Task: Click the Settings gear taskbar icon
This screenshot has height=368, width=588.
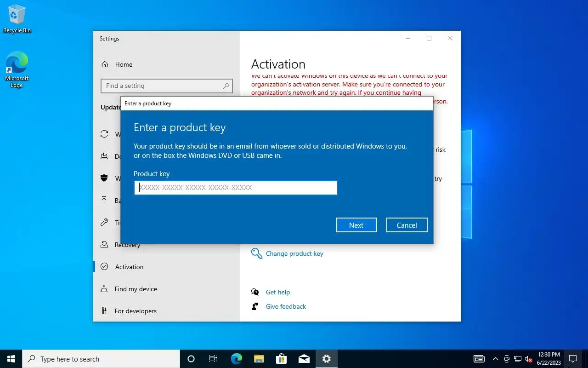Action: pyautogui.click(x=327, y=359)
